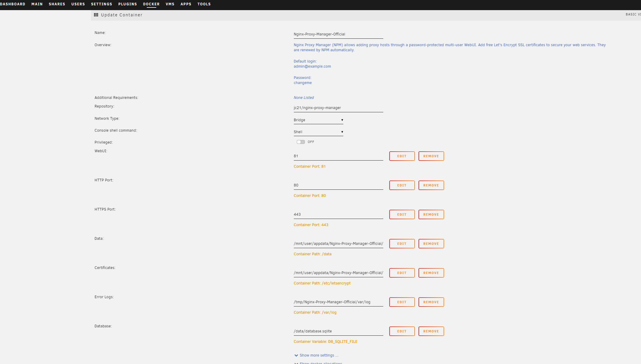This screenshot has height=364, width=641.
Task: Switch to the VMs tab
Action: [170, 4]
